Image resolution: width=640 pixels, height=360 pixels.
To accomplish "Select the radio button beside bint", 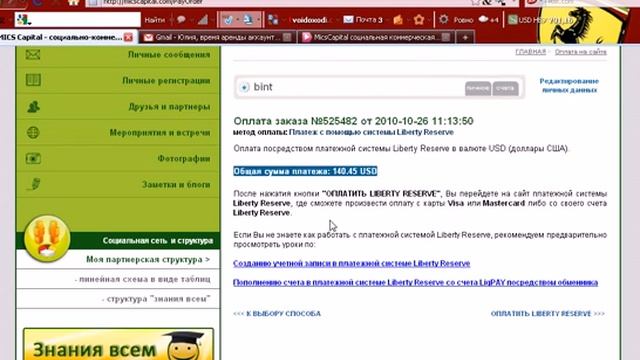I will pos(244,87).
